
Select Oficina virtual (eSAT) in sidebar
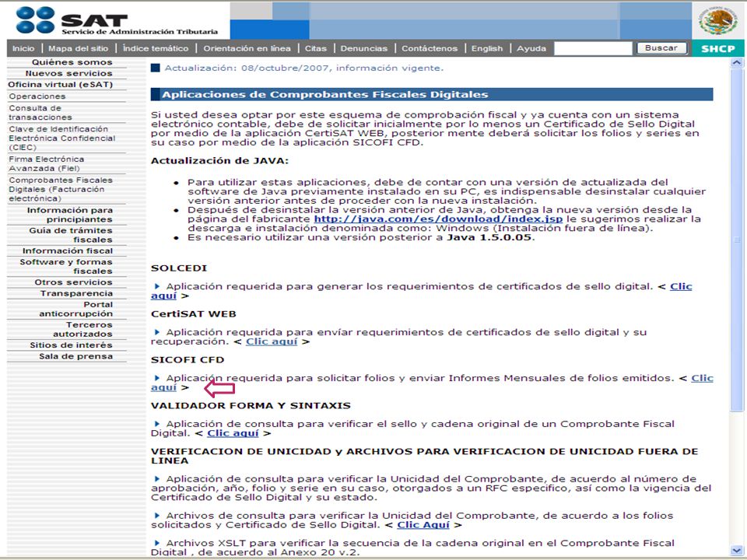pos(60,85)
